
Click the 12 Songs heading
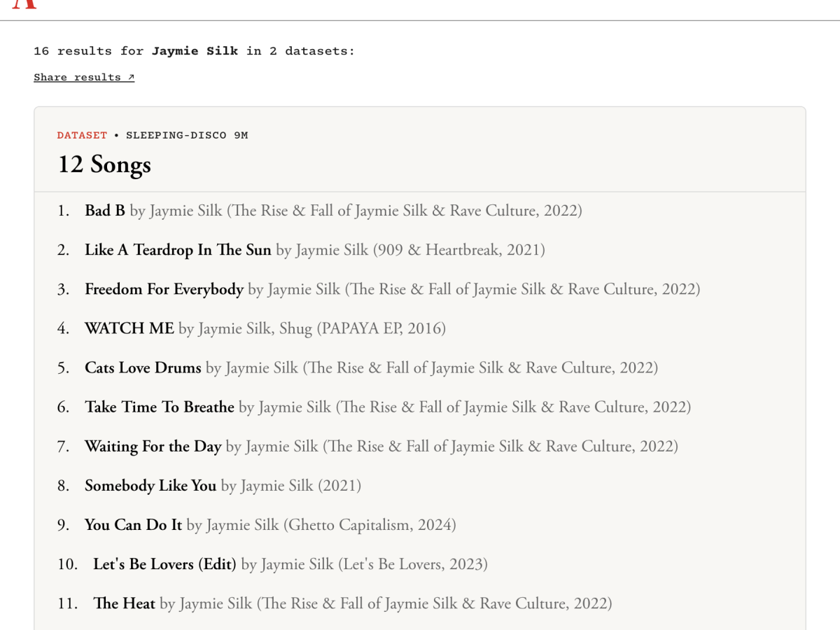pyautogui.click(x=104, y=165)
